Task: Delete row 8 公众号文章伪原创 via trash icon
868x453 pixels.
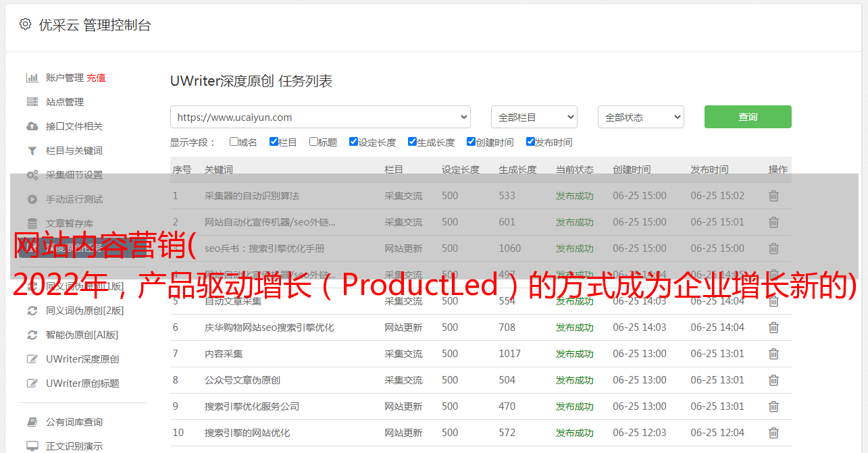Action: click(x=773, y=380)
